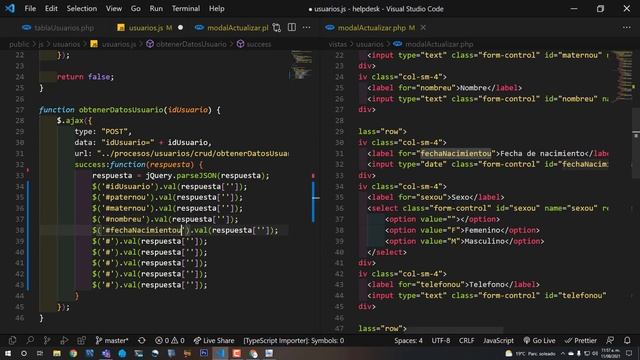Split the left editor with split icon
The width and height of the screenshot is (640, 360).
coord(292,27)
